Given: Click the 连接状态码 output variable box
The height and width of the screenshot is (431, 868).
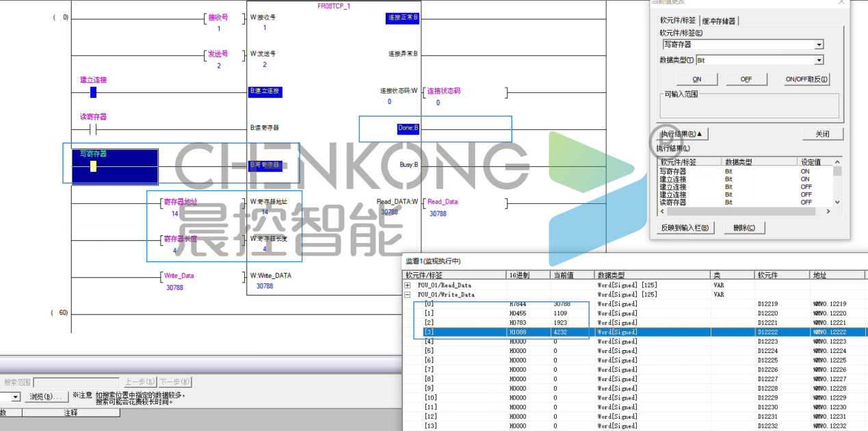Looking at the screenshot, I should coord(465,92).
